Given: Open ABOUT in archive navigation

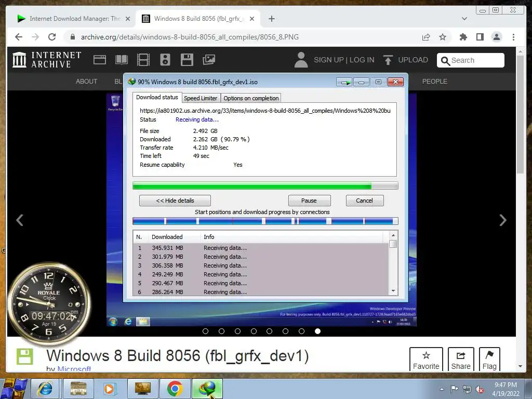Looking at the screenshot, I should click(87, 82).
